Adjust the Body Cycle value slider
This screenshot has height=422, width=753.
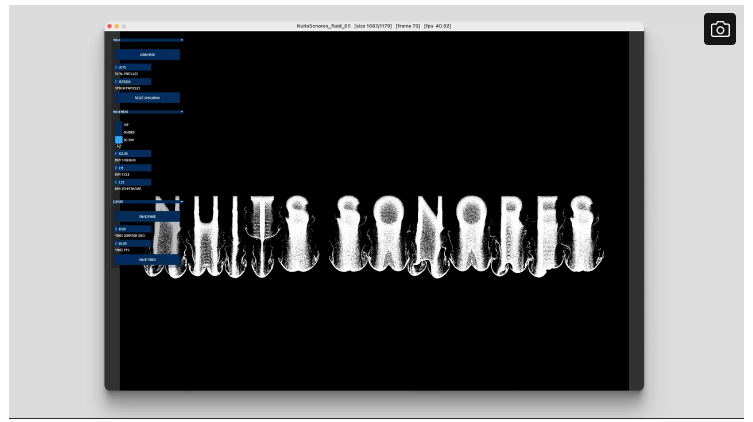(133, 168)
